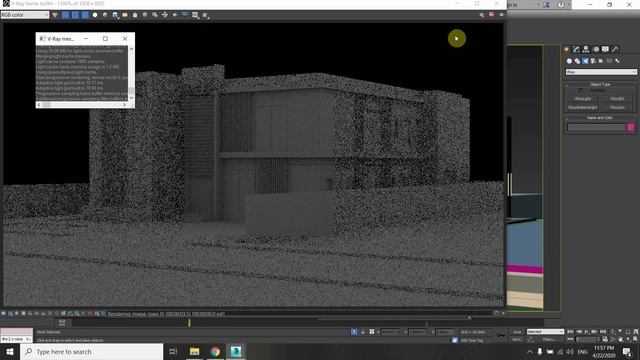Click the current frame number field
The width and height of the screenshot is (640, 360).
(x=587, y=339)
